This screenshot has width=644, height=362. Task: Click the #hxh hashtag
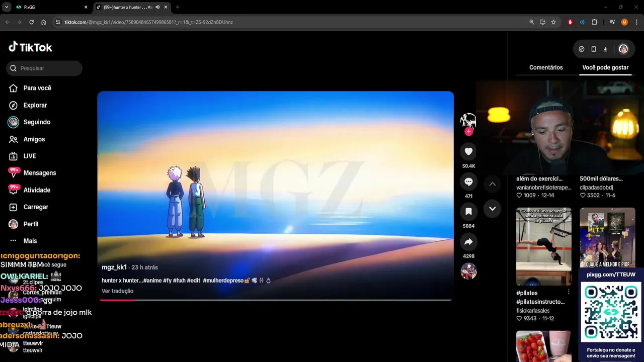point(179,281)
